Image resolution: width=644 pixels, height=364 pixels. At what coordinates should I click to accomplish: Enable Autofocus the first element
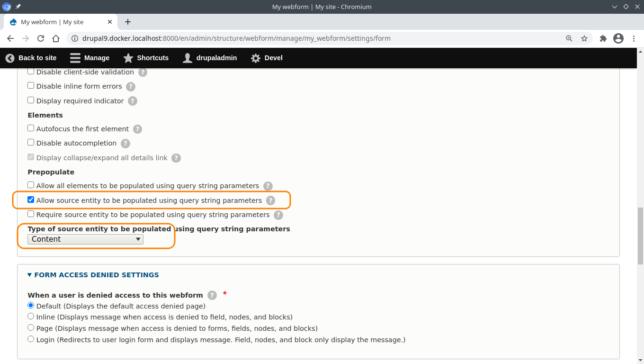pyautogui.click(x=31, y=128)
